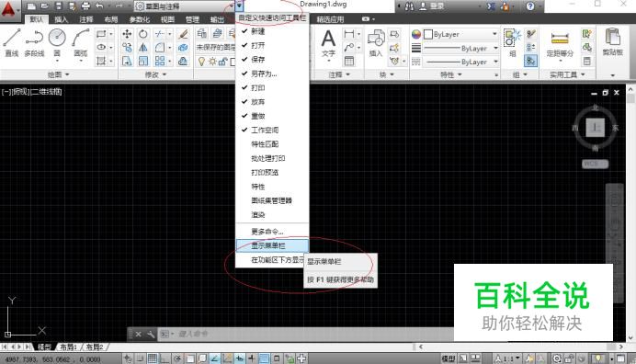Select 批处理打印 in the menu
Screen dimensions: 636x364
272,158
